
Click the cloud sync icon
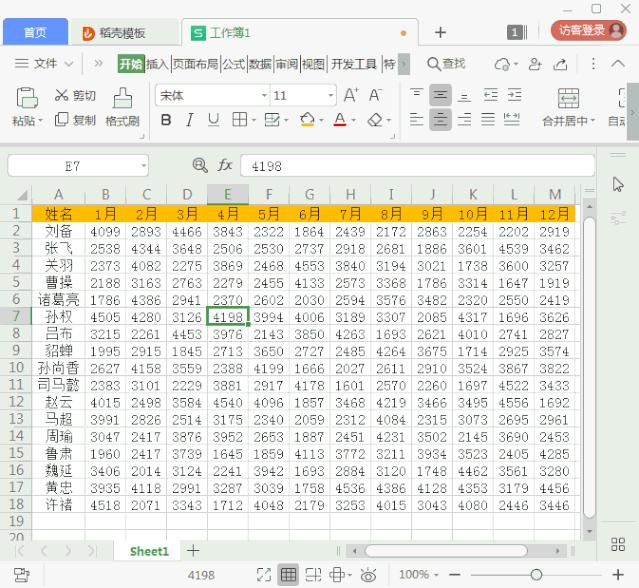point(502,64)
